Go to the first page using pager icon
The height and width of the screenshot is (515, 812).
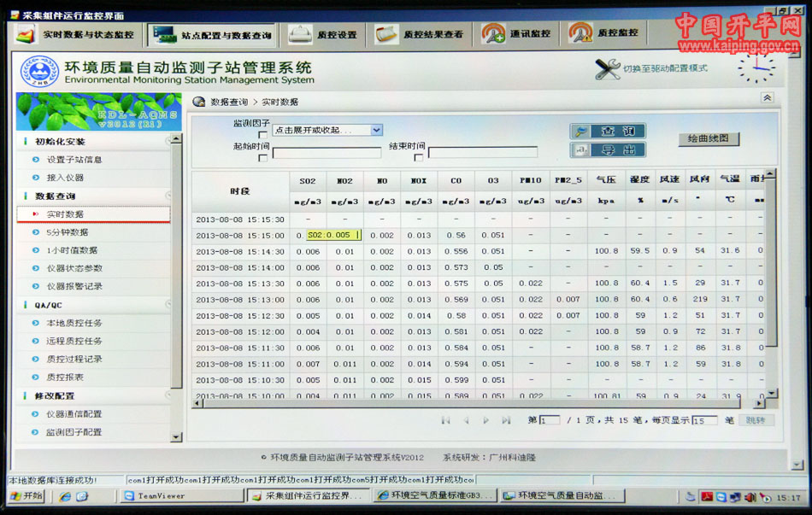pyautogui.click(x=445, y=420)
